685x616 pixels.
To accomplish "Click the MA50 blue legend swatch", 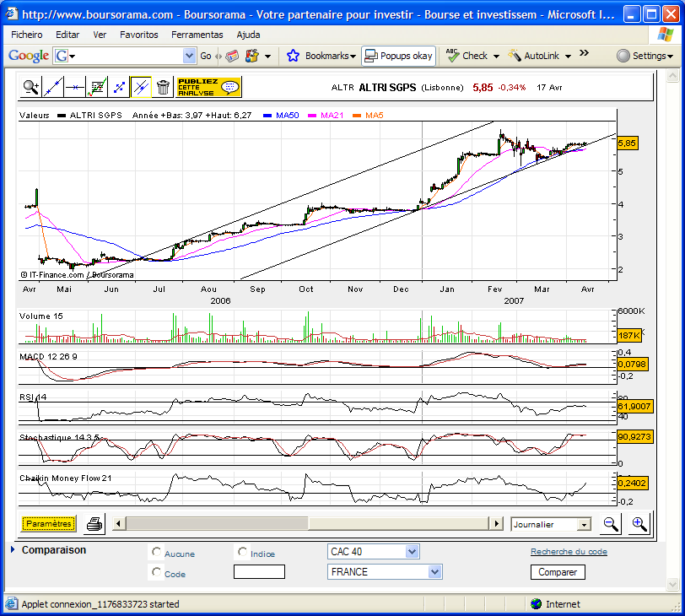I will tap(267, 116).
